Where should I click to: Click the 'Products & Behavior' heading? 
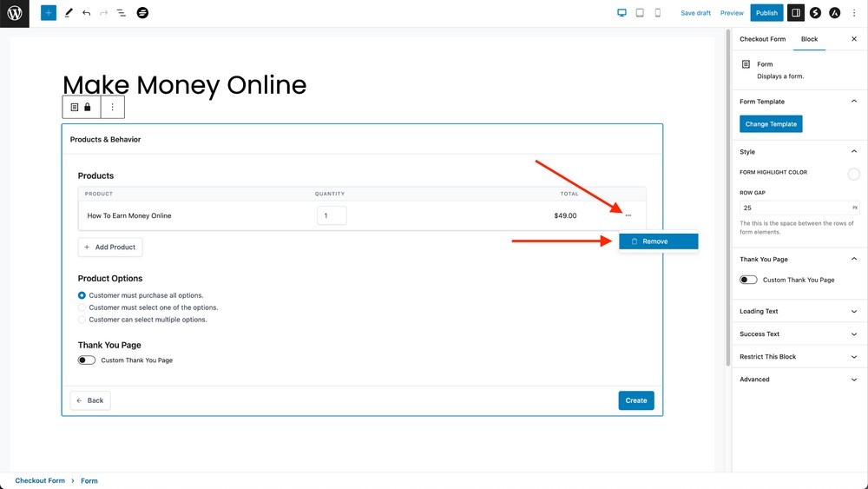(x=105, y=139)
